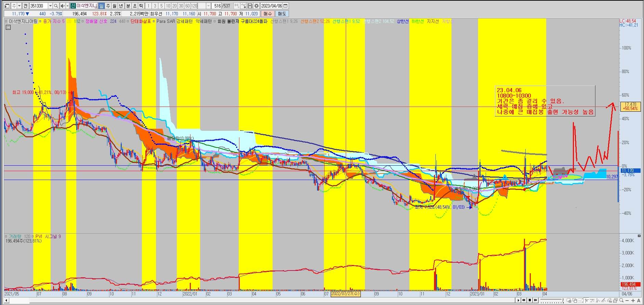This screenshot has width=644, height=305.
Task: Click the 2022/07/27(수) date marker
Action: [x=346, y=294]
